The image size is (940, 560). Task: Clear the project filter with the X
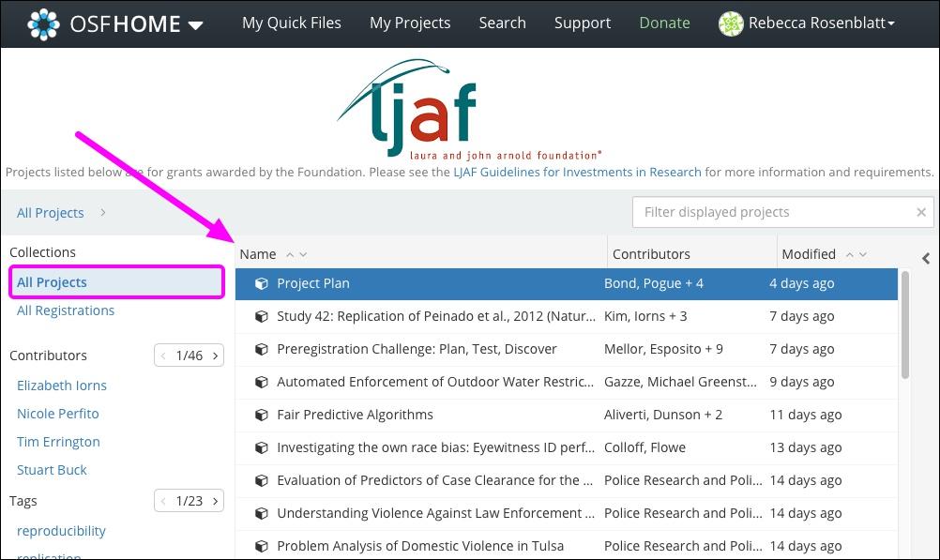coord(921,212)
